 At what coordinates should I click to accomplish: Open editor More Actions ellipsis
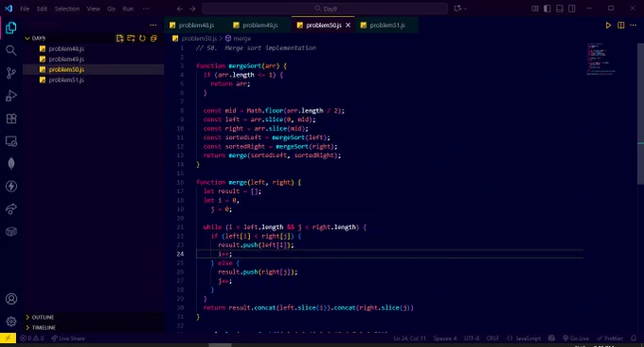[633, 25]
